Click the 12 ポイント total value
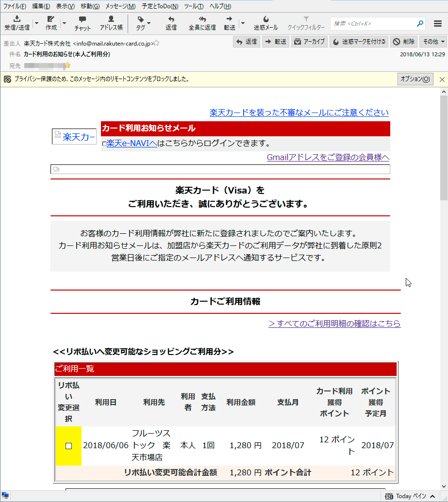This screenshot has height=502, width=448. coord(372,472)
